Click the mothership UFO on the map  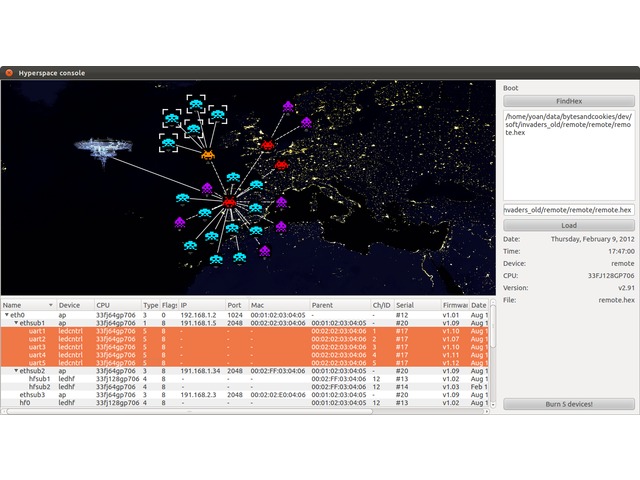tap(104, 147)
